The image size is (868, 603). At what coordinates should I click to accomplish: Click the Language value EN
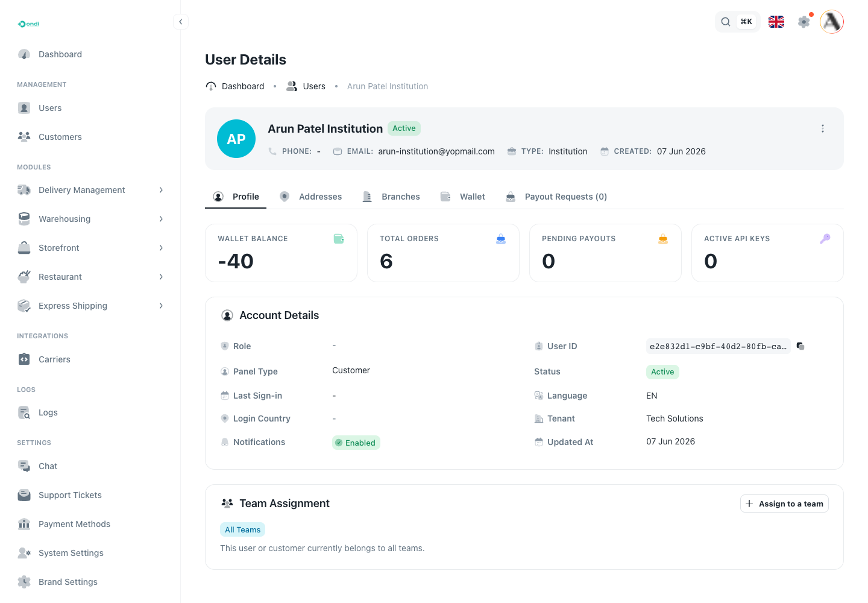click(652, 396)
